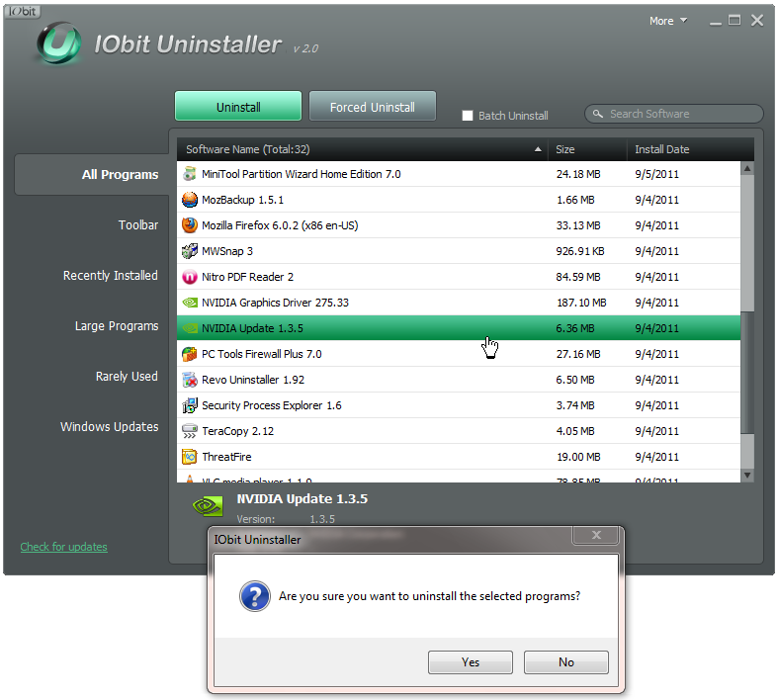778x700 pixels.
Task: Click the question mark icon in the dialog
Action: 254,596
